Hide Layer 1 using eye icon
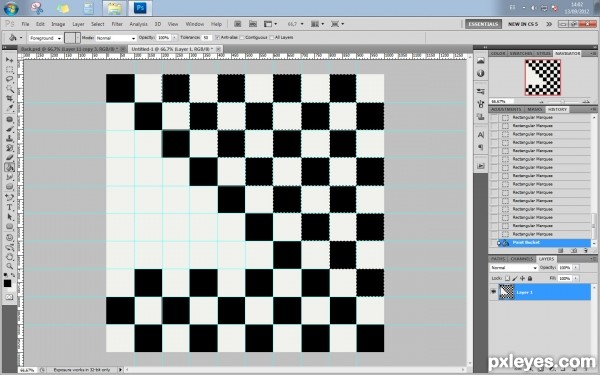The width and height of the screenshot is (600, 375). click(x=493, y=292)
